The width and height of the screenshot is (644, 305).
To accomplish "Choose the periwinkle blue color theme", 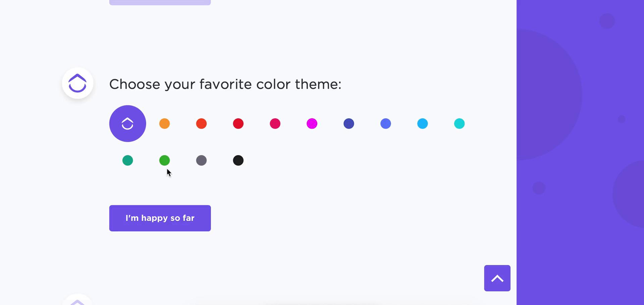I will 386,124.
